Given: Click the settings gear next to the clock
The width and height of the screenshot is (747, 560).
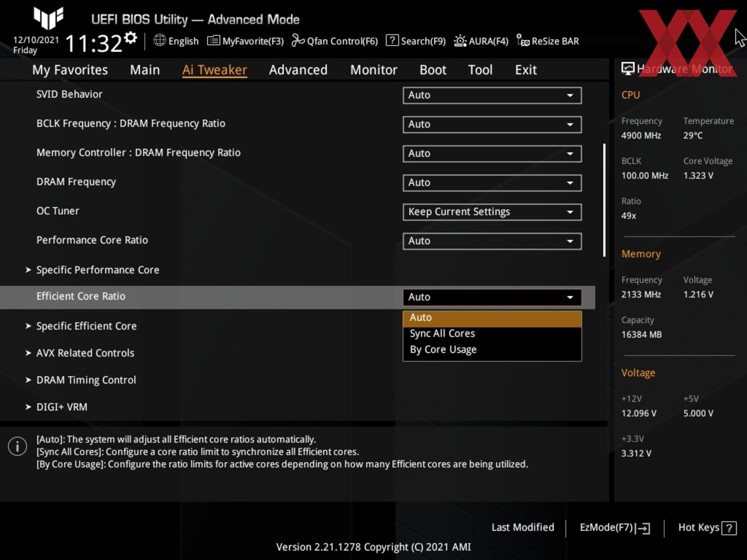Looking at the screenshot, I should (131, 38).
